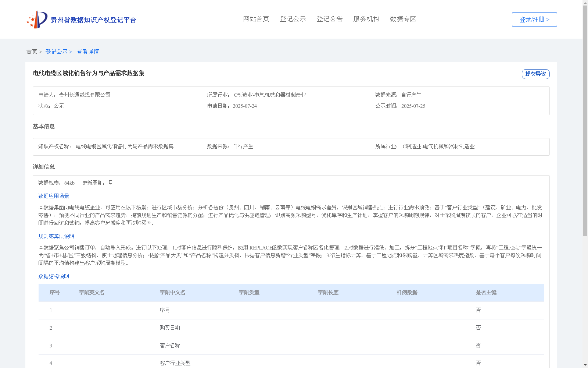Go to 网站首页 nav item
This screenshot has width=588, height=368.
tap(256, 19)
